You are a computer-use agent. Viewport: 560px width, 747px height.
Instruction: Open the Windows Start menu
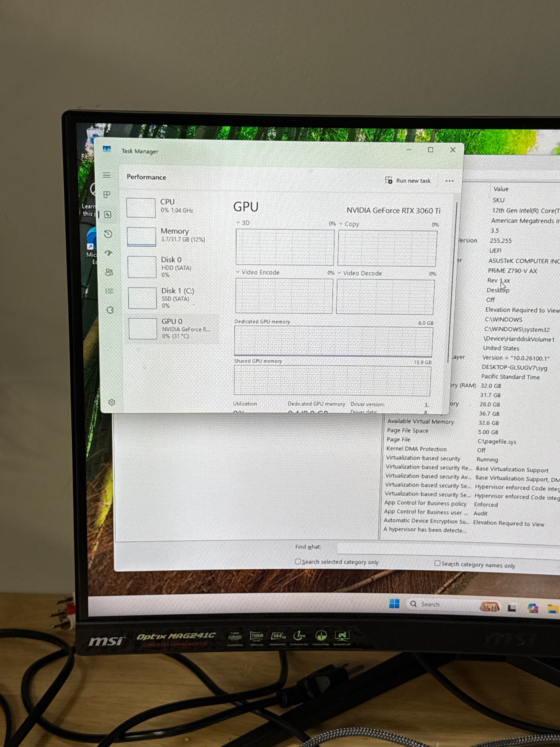point(394,603)
